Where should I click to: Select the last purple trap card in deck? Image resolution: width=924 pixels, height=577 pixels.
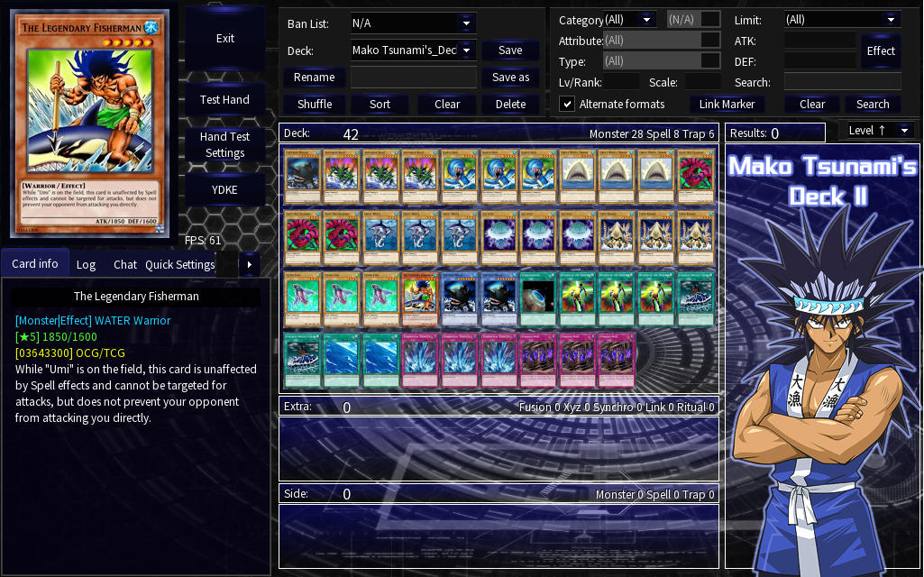pos(617,360)
